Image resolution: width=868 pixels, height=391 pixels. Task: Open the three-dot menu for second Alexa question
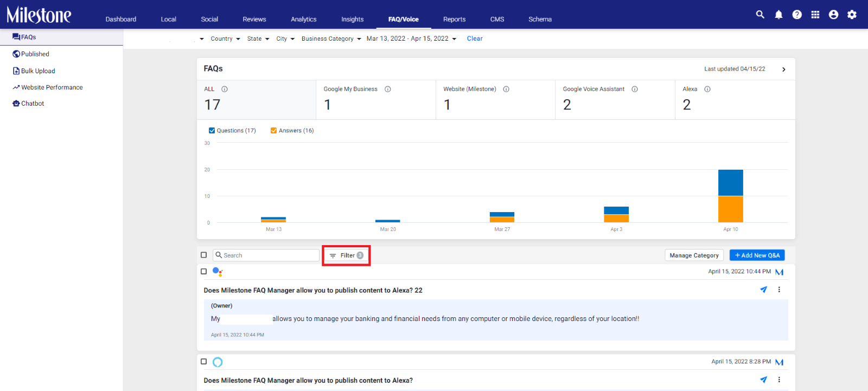click(779, 380)
